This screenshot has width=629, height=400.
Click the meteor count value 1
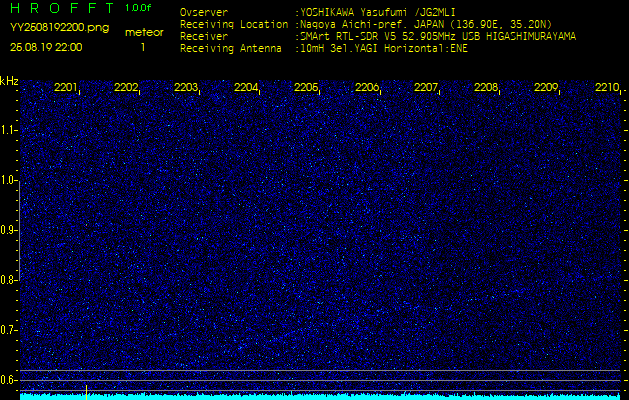click(143, 47)
